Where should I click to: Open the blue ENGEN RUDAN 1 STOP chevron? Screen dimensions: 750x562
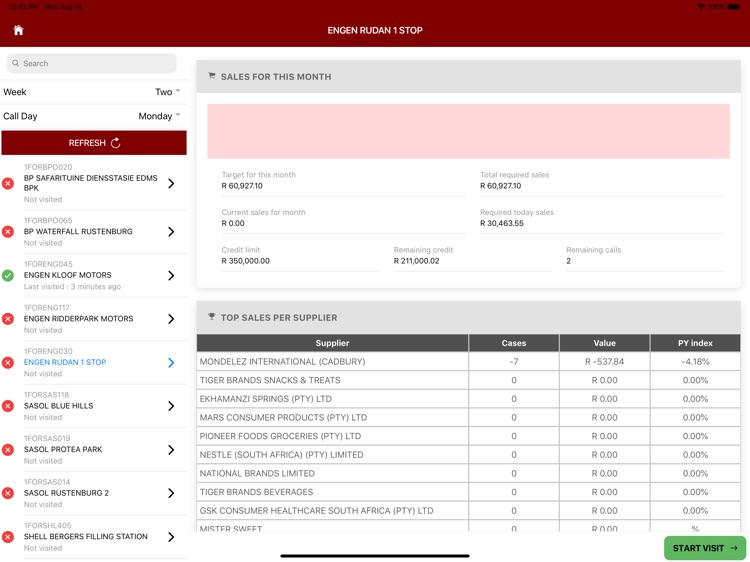[171, 362]
